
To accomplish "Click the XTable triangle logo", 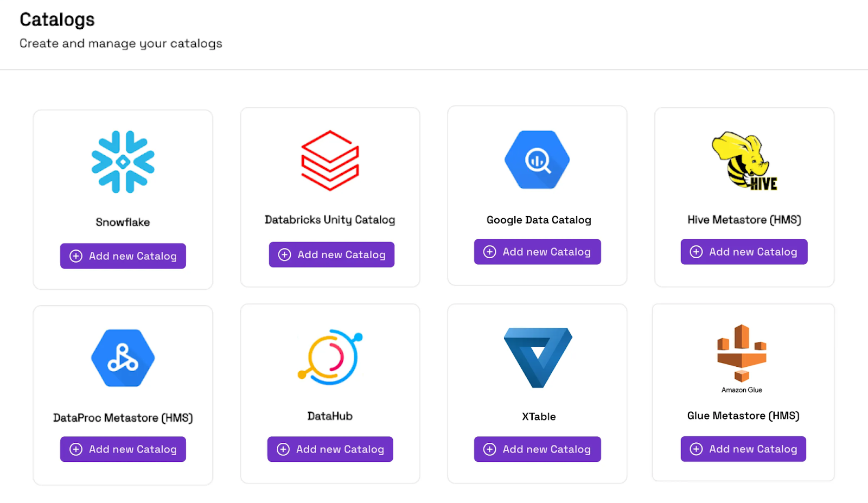I will (538, 358).
